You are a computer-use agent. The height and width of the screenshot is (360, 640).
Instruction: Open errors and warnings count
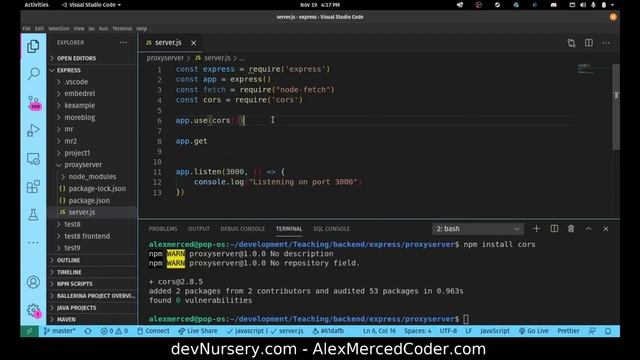pos(114,331)
